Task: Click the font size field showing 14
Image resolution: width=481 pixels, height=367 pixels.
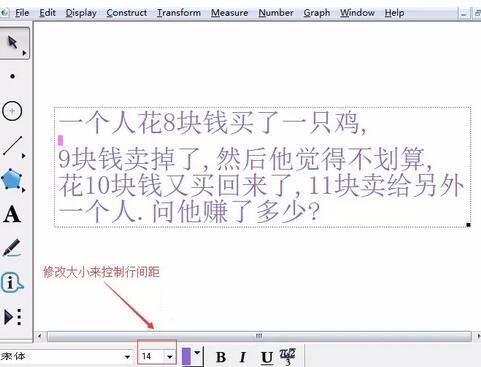Action: 152,356
